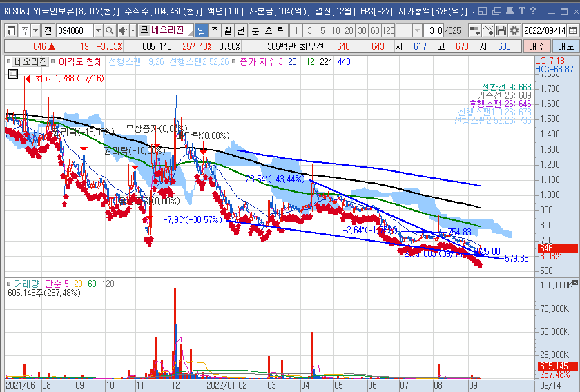
Task: Click the 매도 sell button
Action: coord(565,47)
